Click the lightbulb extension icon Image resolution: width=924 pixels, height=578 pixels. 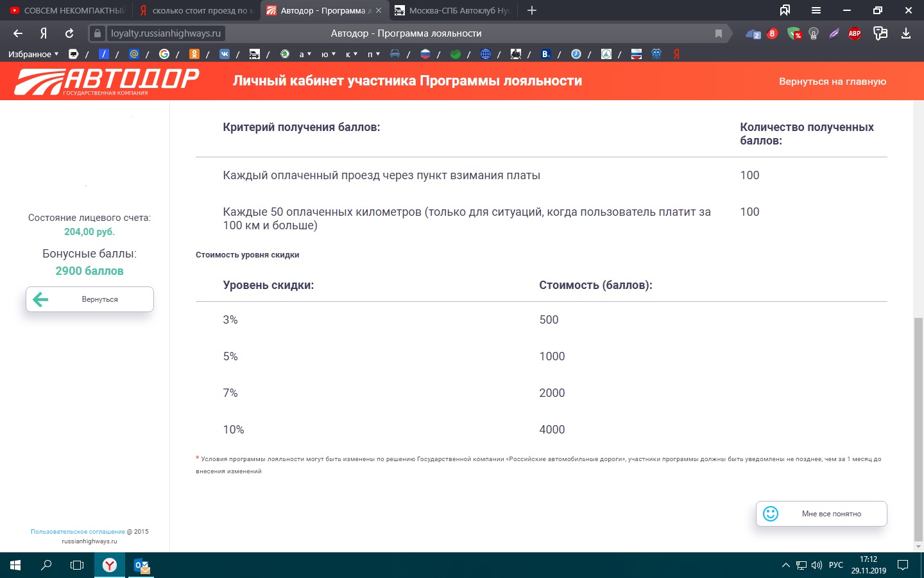pos(814,33)
